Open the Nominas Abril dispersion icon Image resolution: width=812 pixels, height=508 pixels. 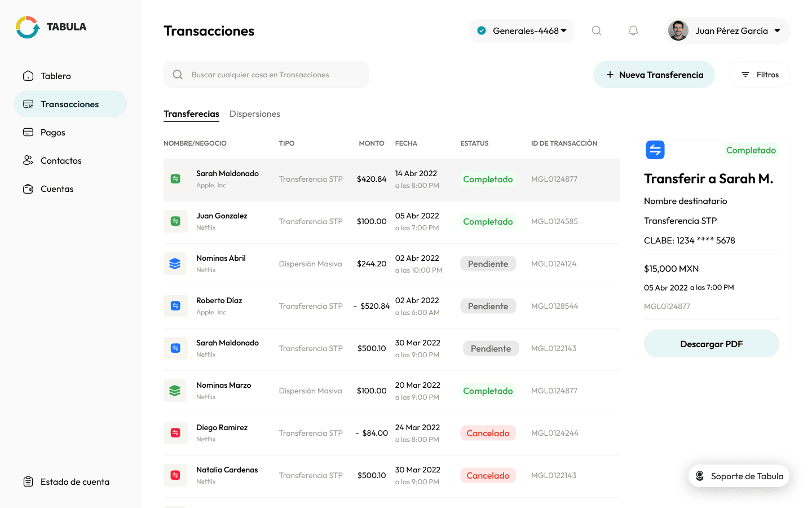tap(175, 263)
